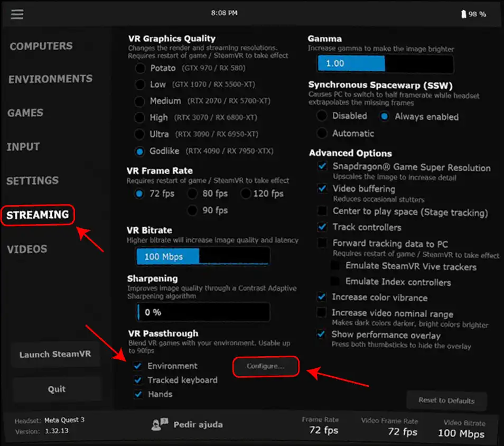Adjust the Sharpening slider

coord(203,312)
